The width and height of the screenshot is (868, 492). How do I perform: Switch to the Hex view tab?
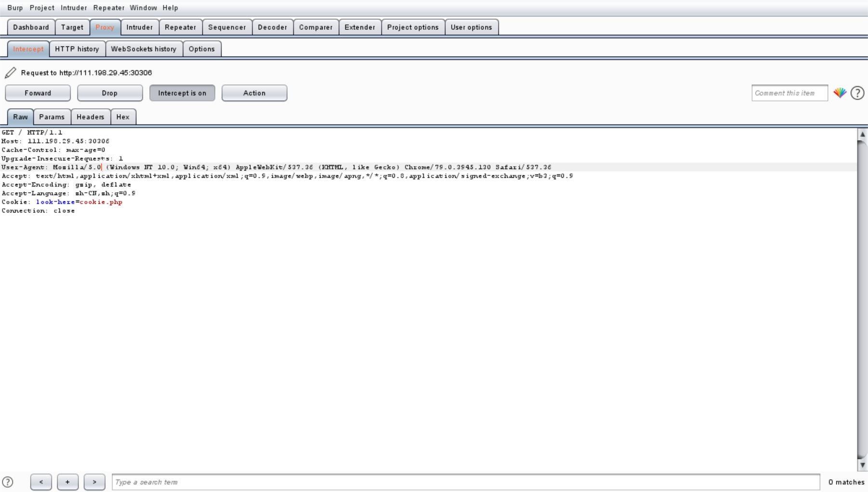point(123,117)
